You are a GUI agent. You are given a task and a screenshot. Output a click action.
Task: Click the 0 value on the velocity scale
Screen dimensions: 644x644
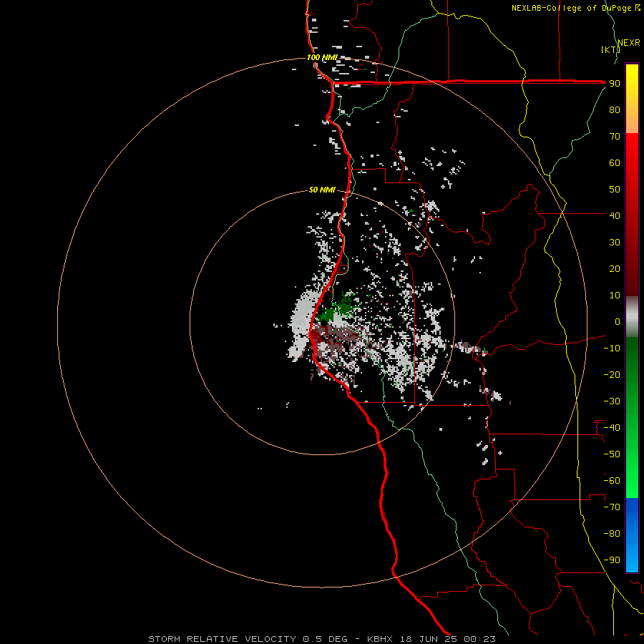(x=618, y=321)
